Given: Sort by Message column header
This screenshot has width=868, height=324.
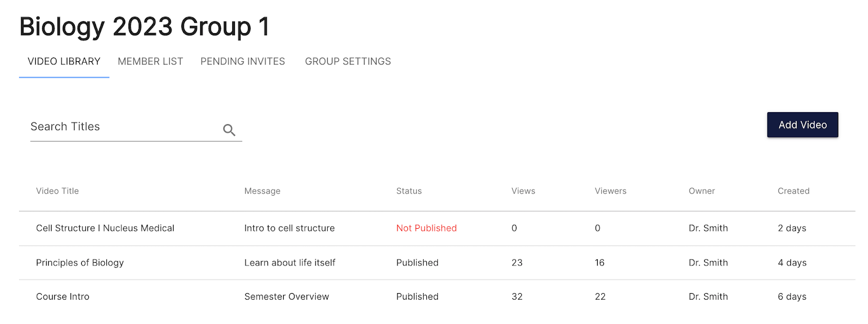Looking at the screenshot, I should coord(262,191).
